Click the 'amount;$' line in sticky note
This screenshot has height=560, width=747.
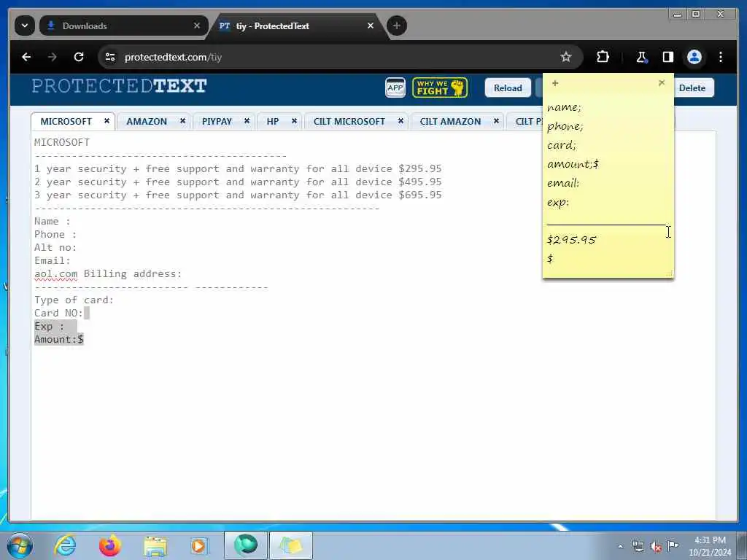(x=573, y=164)
